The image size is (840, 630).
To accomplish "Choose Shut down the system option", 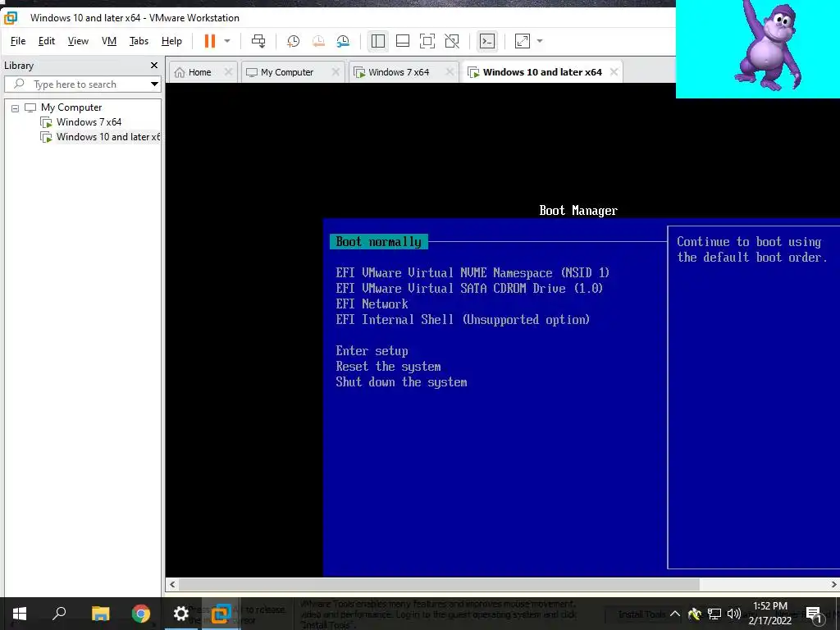I will [401, 382].
